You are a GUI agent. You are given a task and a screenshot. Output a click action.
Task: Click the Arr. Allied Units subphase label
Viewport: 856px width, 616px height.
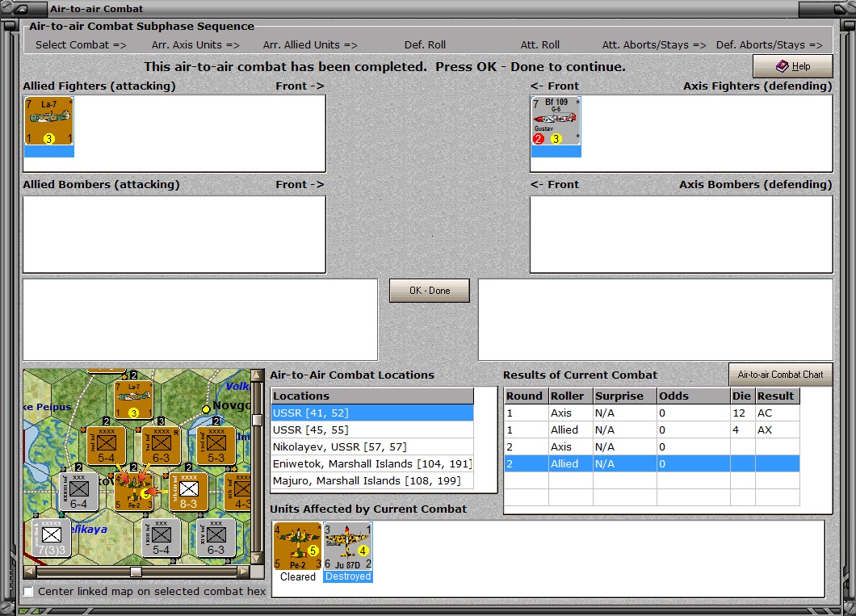pos(310,45)
